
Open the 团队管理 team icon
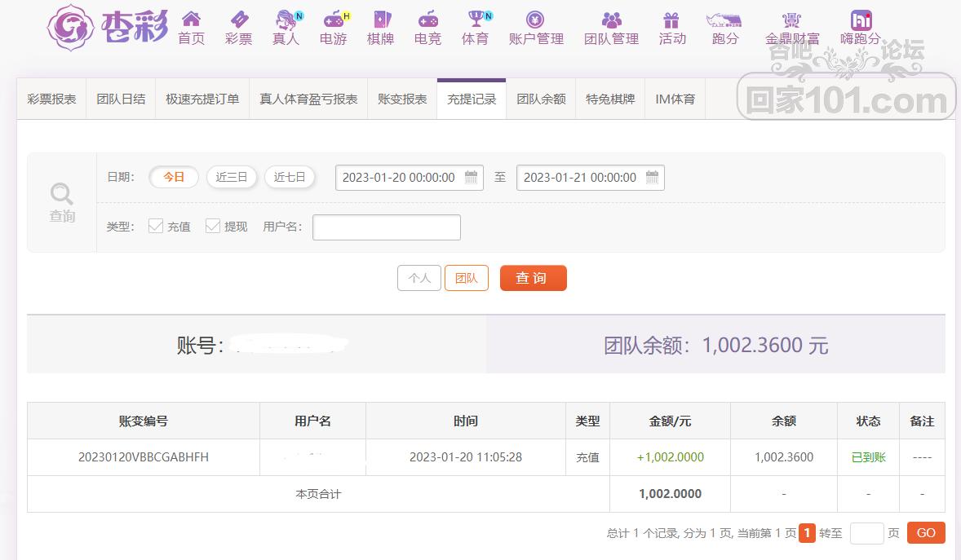pos(611,20)
